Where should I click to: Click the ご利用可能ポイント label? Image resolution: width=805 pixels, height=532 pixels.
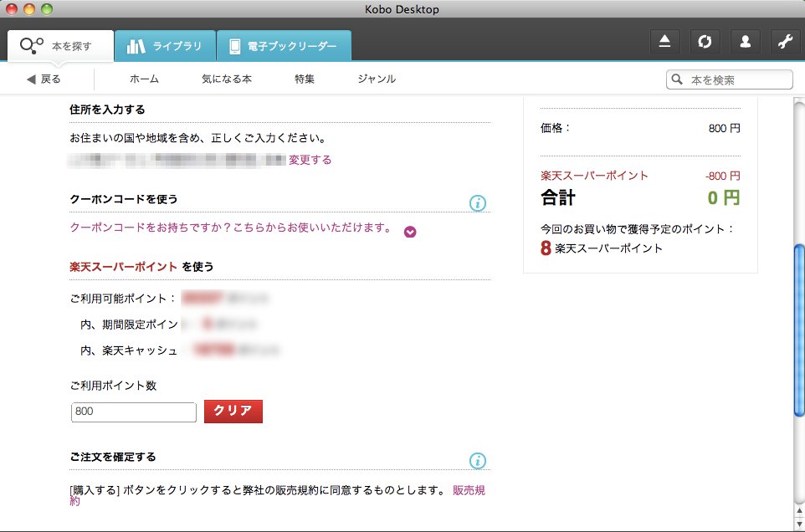[x=123, y=299]
